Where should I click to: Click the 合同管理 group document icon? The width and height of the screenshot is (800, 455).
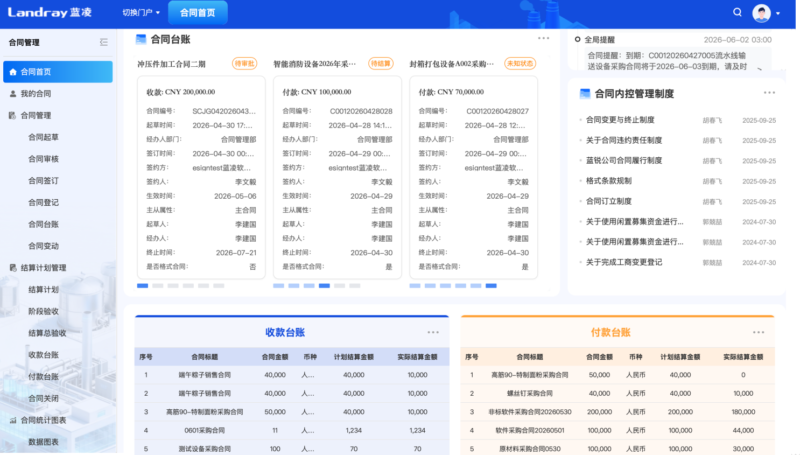13,116
